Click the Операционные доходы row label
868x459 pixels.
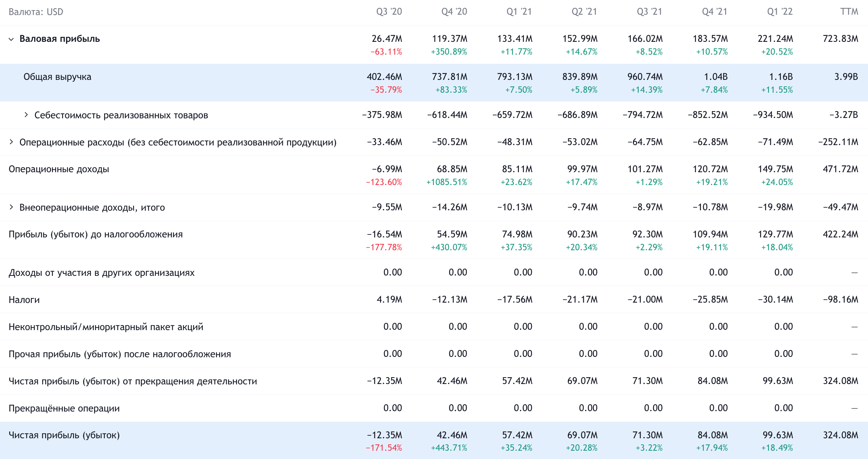[x=59, y=169]
